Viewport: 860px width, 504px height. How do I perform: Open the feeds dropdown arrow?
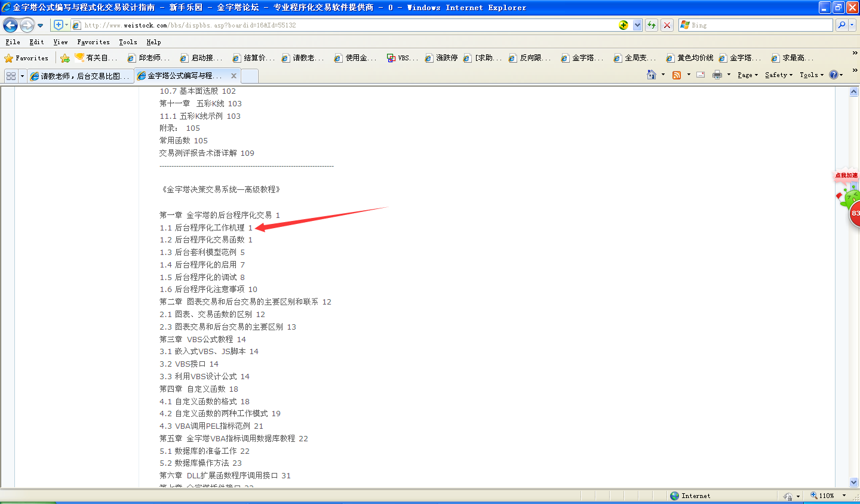689,75
